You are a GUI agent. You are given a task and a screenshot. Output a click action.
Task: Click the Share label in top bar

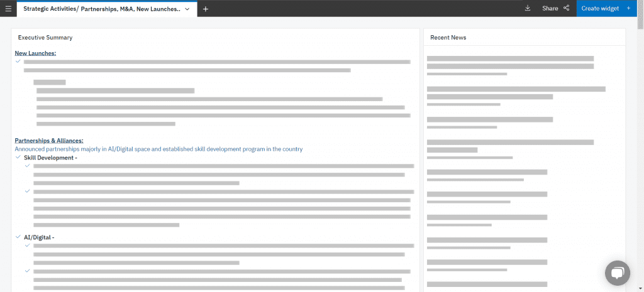tap(550, 8)
